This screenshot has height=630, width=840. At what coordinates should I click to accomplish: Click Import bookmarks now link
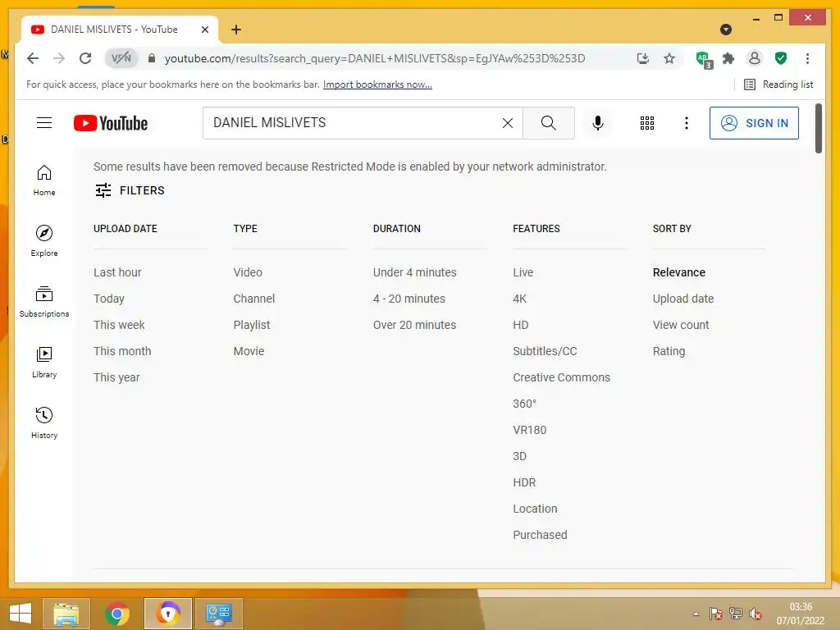tap(377, 84)
